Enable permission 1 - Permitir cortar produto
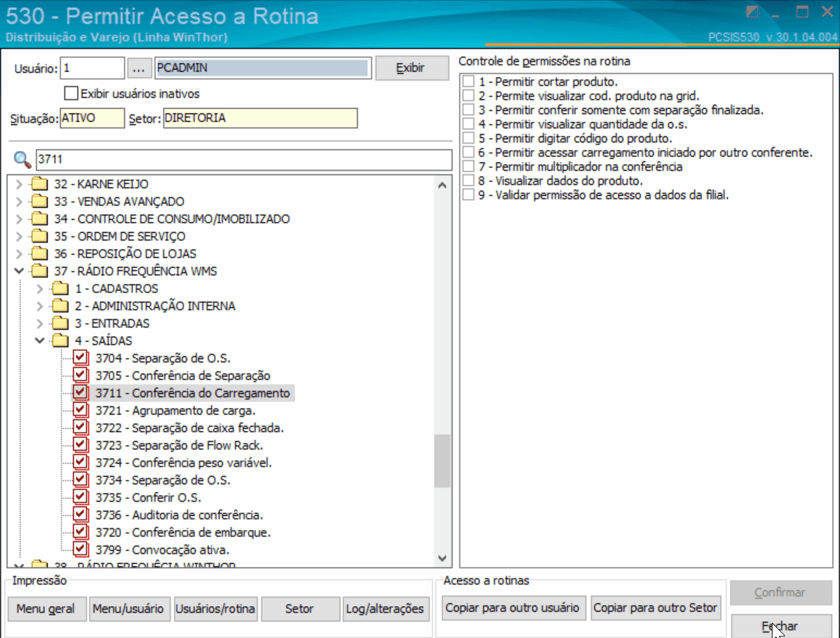Image resolution: width=840 pixels, height=638 pixels. (469, 81)
